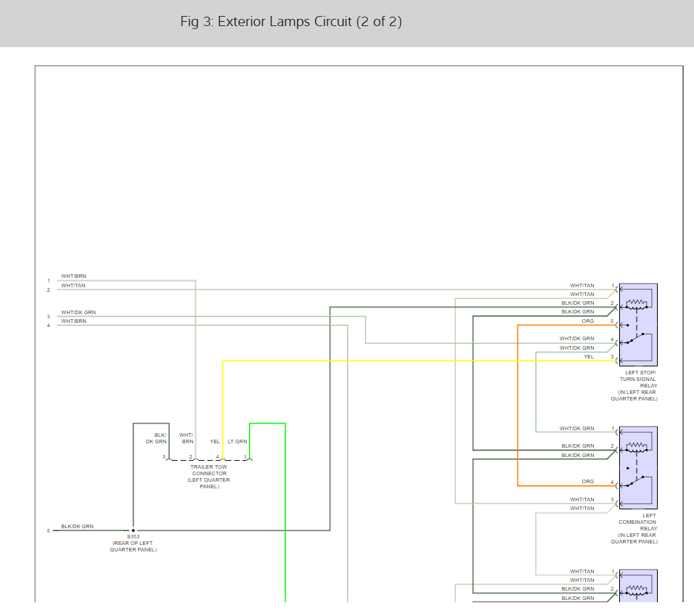This screenshot has width=694, height=616.
Task: Select trailer tow connector pin 1 terminal
Action: 250,459
